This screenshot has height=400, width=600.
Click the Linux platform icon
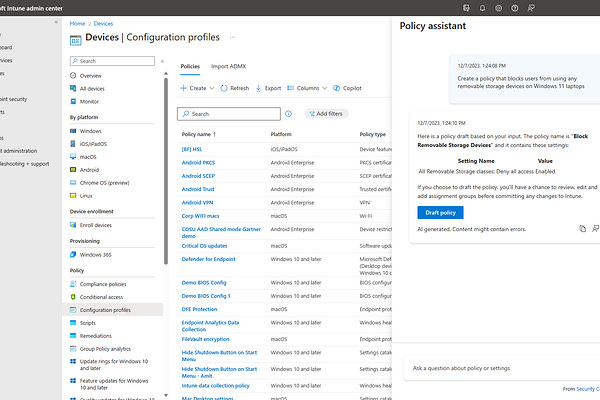point(73,196)
